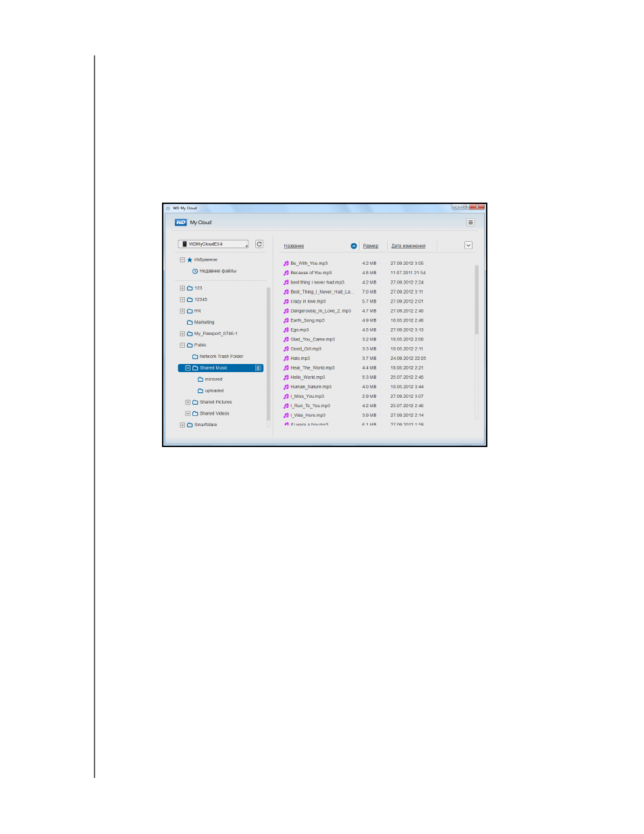
Task: Click the size 7.0 MB
Action: 369,292
